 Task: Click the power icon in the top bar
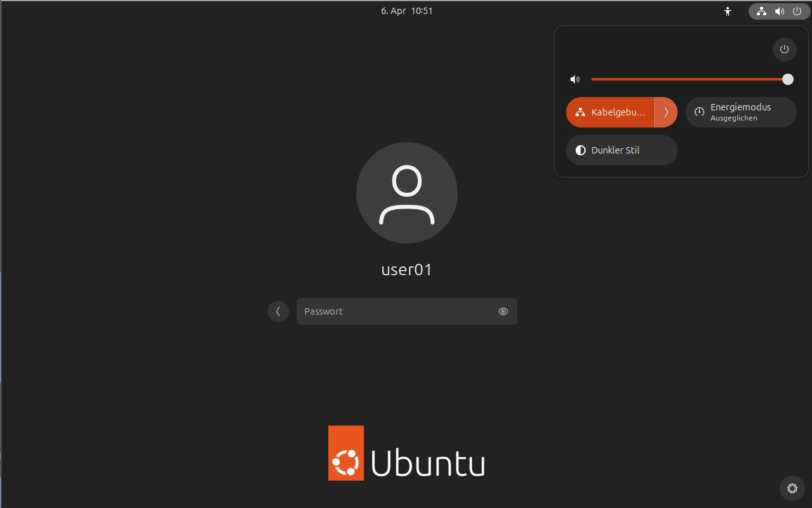[x=797, y=11]
